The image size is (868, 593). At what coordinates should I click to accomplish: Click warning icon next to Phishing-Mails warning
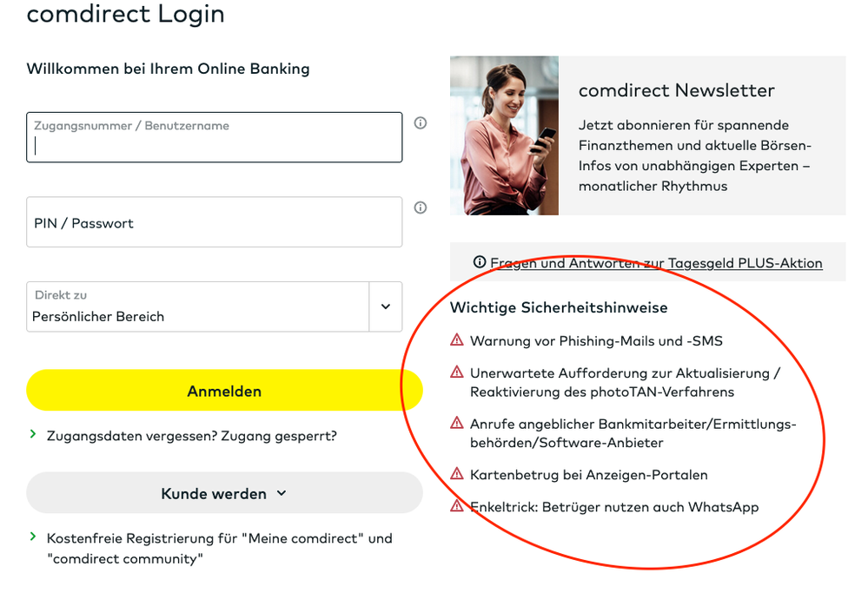tap(457, 339)
